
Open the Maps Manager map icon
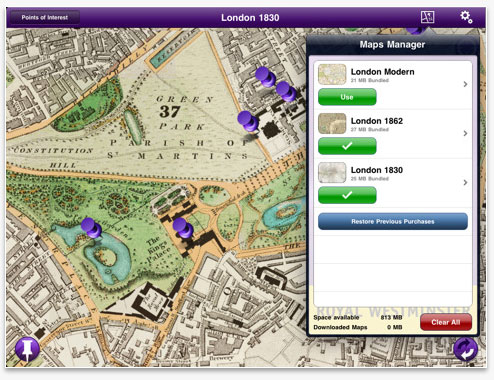pos(427,17)
